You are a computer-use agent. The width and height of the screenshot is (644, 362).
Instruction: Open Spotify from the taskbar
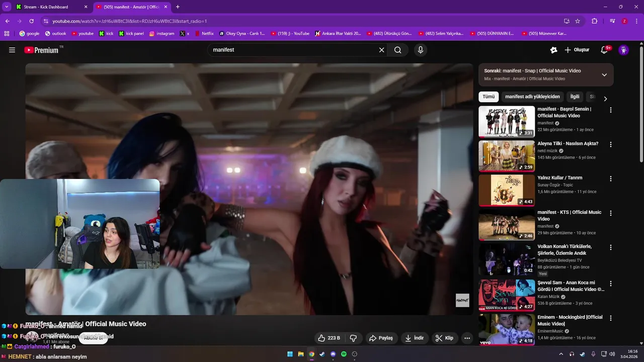pyautogui.click(x=344, y=354)
